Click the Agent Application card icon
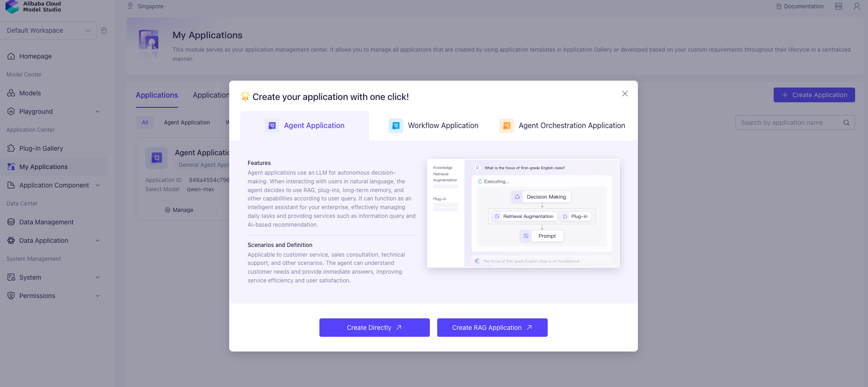 coord(156,158)
